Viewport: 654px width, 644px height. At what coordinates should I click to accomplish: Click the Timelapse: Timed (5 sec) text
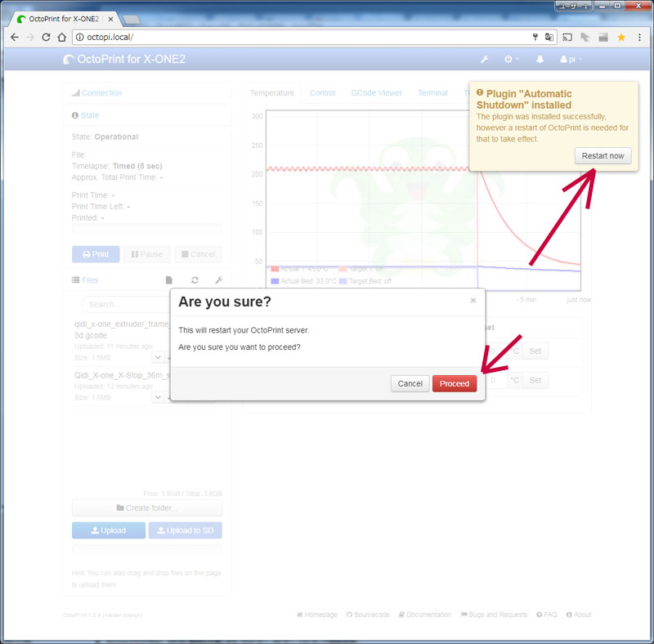click(x=117, y=166)
